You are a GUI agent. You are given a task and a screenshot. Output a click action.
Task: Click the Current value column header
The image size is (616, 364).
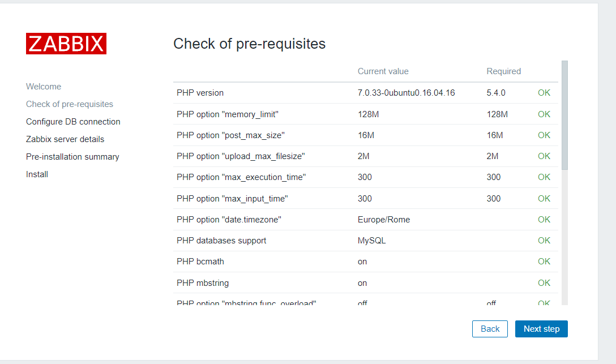coord(383,71)
